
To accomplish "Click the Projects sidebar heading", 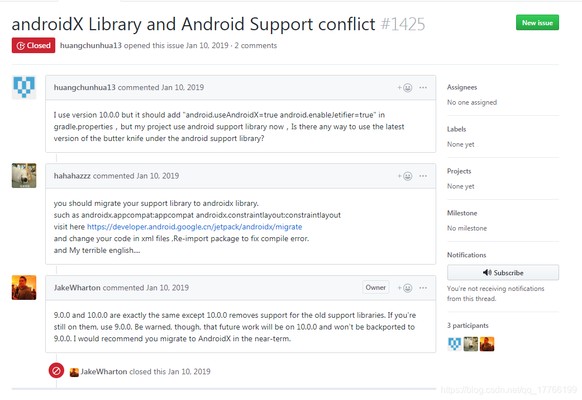I will click(x=459, y=171).
